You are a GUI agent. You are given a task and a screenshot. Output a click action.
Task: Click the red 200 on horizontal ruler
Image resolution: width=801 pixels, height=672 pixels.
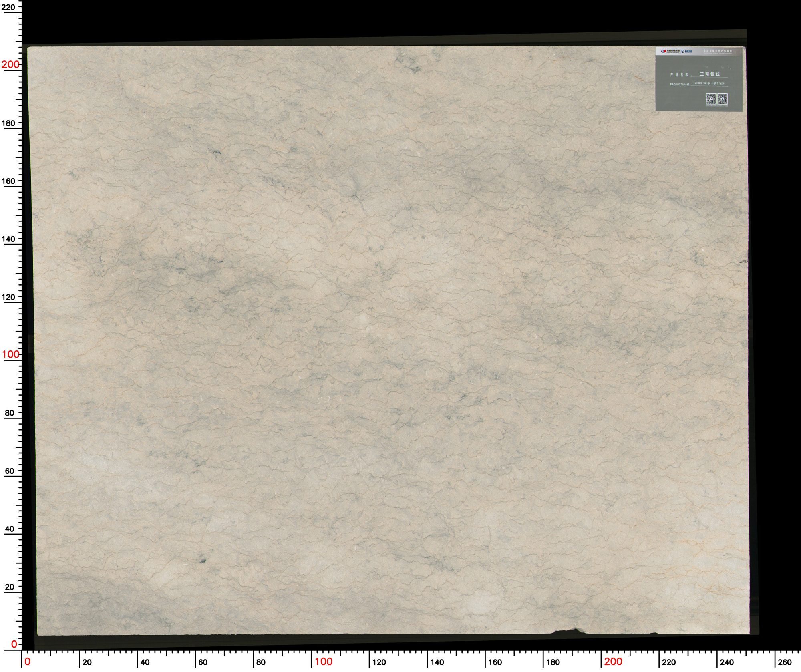pyautogui.click(x=613, y=662)
